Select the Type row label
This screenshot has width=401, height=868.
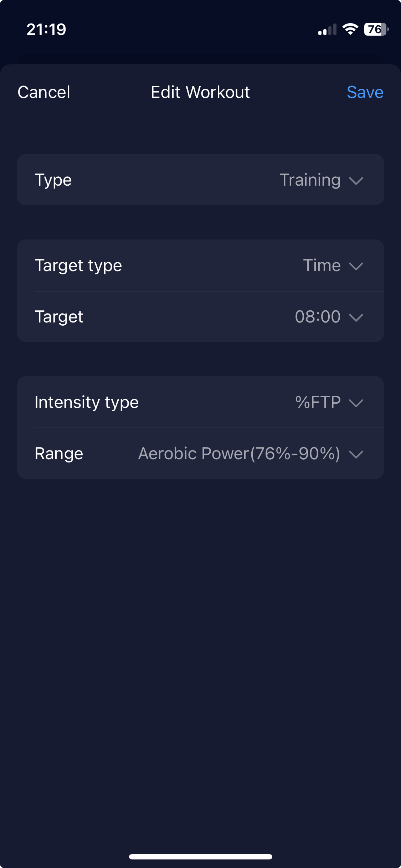tap(53, 180)
